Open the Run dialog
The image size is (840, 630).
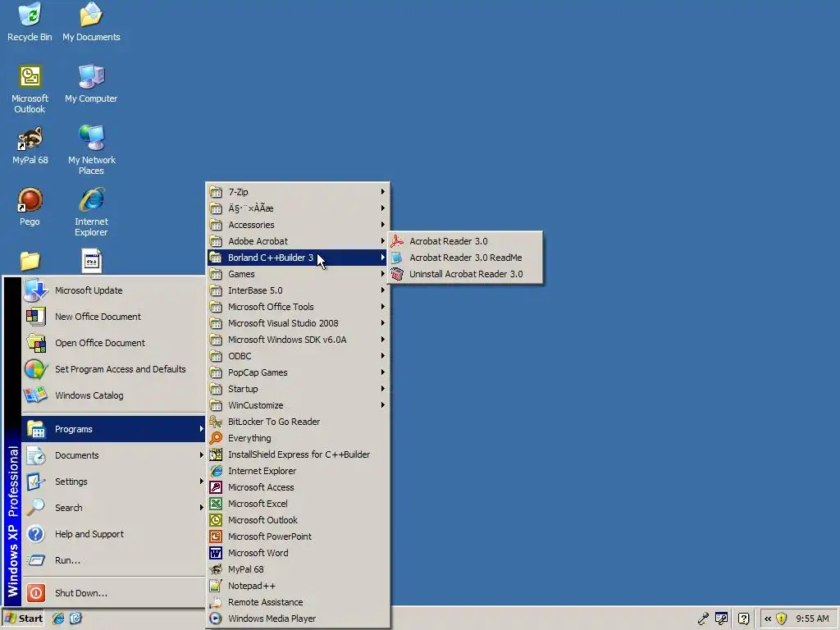tap(113, 560)
